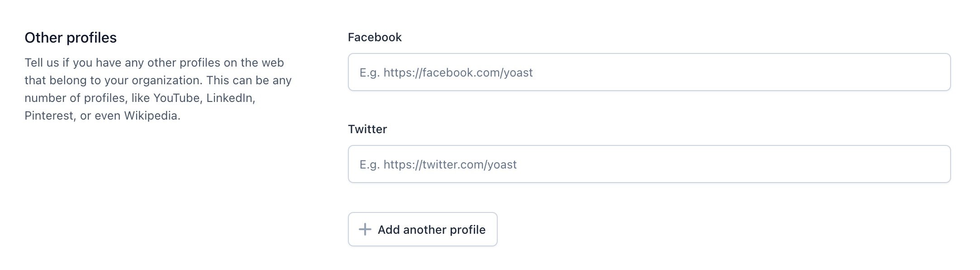Click the word Twitter above the second input
This screenshot has width=980, height=270.
(367, 129)
